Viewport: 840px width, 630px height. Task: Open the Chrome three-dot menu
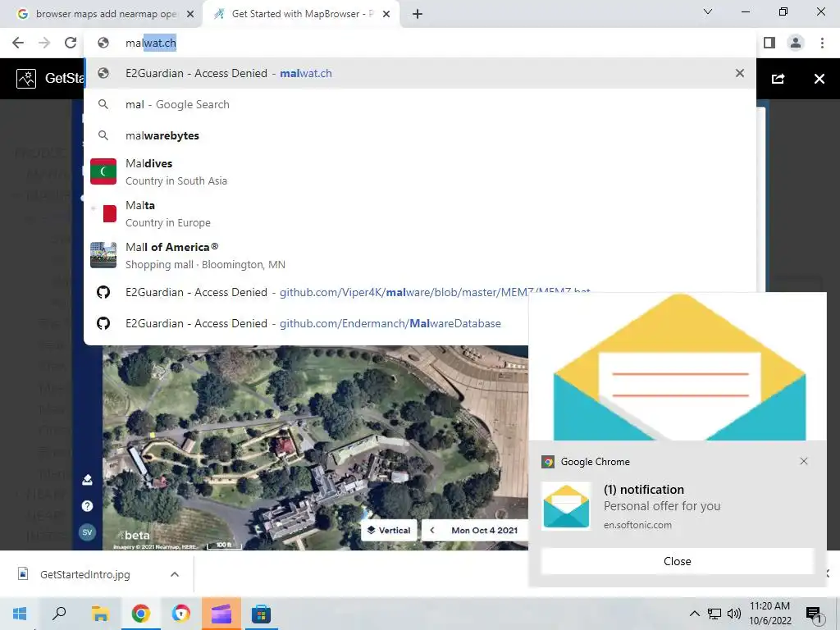tap(822, 43)
